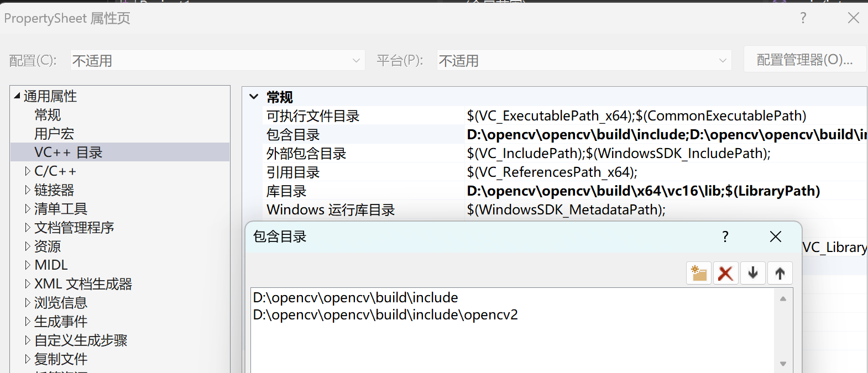
Task: Move include path up with arrow icon
Action: (x=780, y=272)
